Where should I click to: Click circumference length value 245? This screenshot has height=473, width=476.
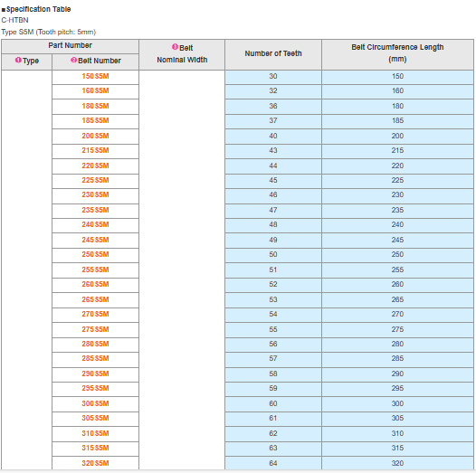click(x=397, y=240)
